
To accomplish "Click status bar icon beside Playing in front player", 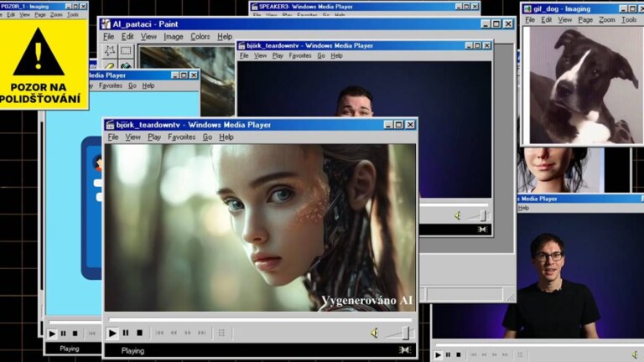I will 404,349.
